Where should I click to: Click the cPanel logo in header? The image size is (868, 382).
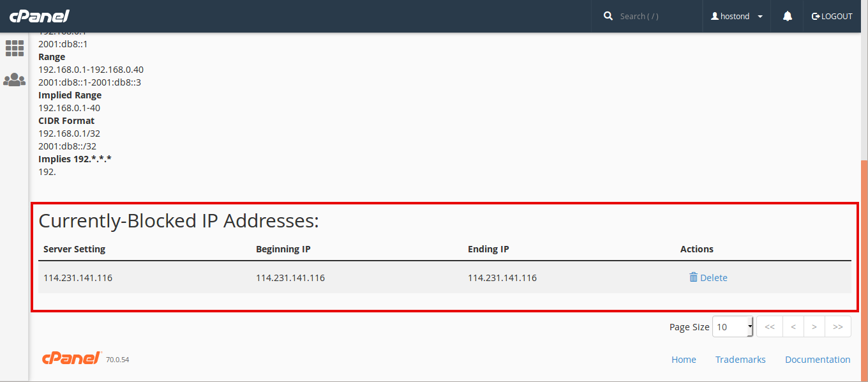click(x=39, y=16)
